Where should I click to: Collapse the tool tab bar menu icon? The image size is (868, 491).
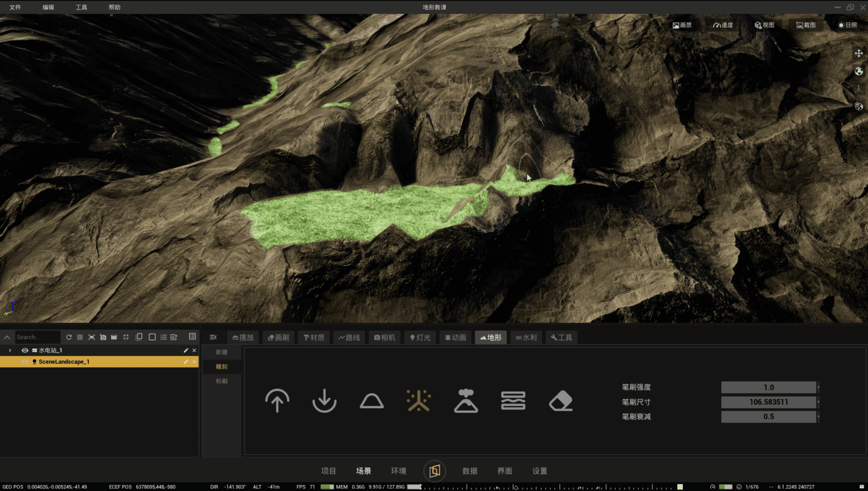tap(213, 337)
